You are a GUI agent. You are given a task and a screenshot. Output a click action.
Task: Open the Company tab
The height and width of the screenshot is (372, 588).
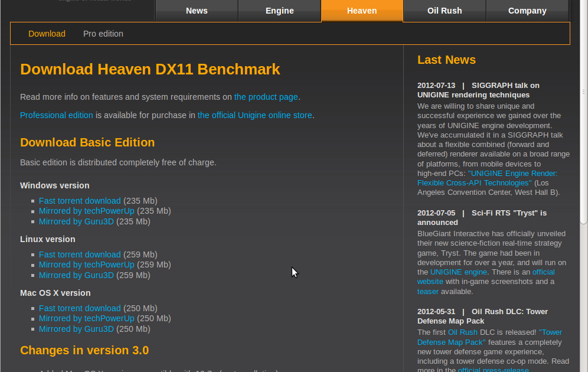tap(527, 11)
